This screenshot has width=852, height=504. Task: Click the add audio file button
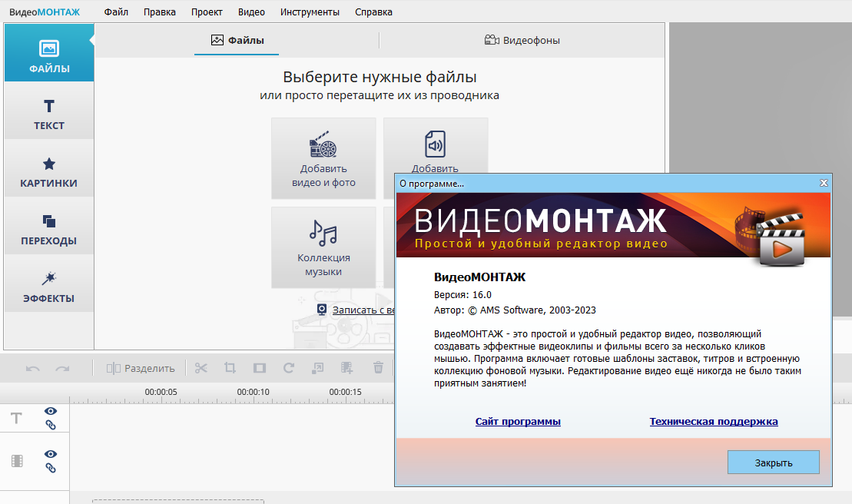436,146
